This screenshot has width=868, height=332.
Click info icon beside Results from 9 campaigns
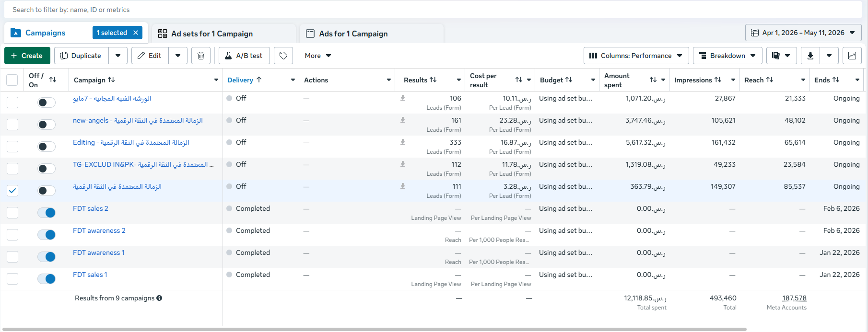tap(159, 298)
